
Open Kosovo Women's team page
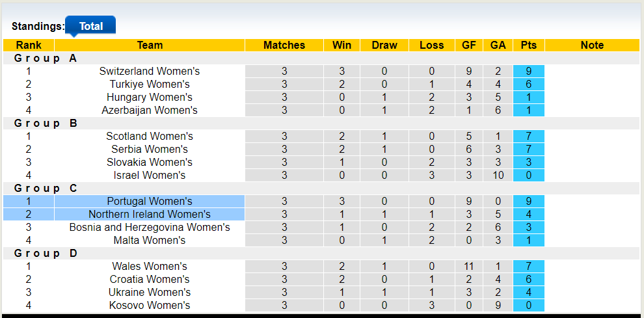click(x=150, y=306)
